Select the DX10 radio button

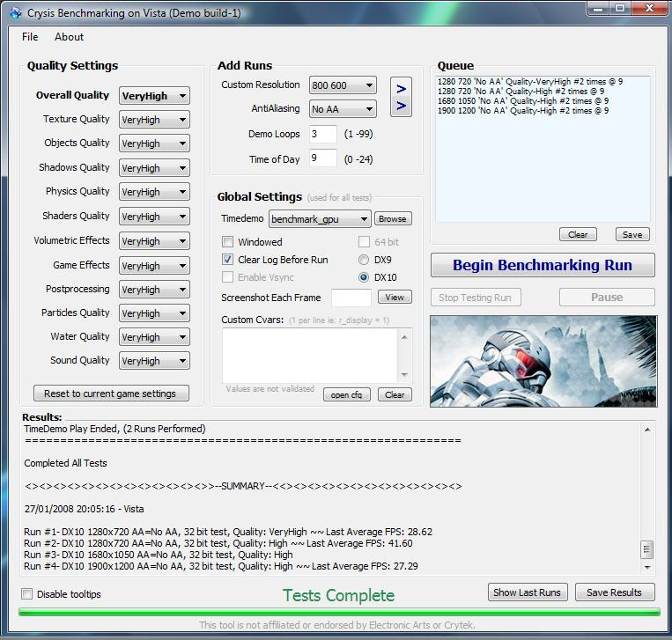coord(364,277)
